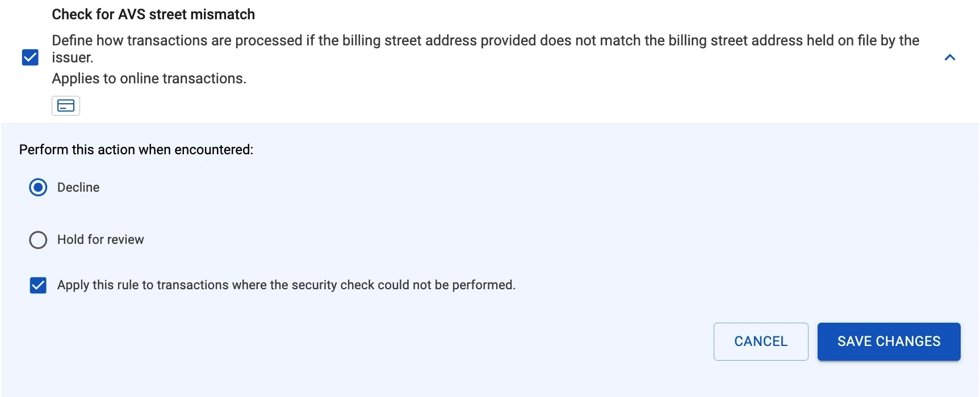Click the online card transaction icon

click(x=66, y=106)
